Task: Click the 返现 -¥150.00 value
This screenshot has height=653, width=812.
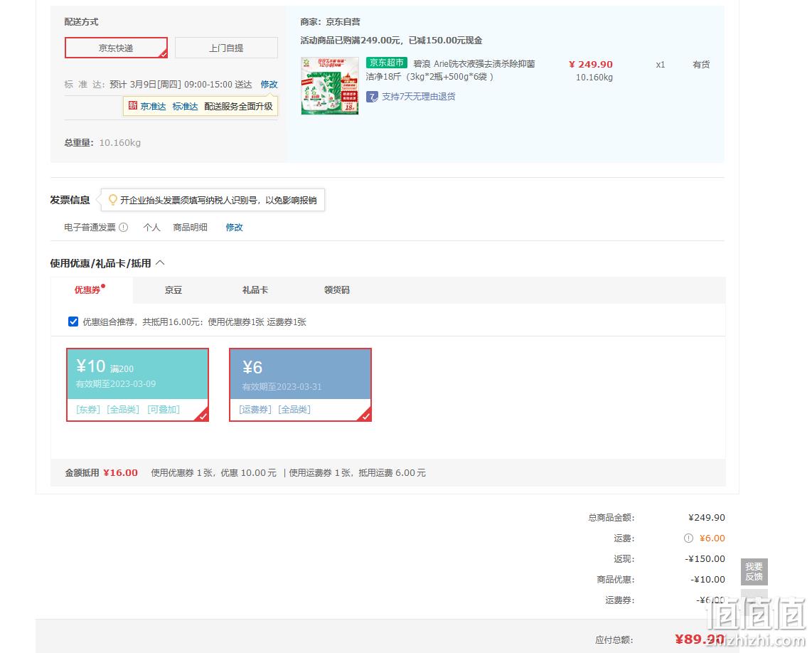Action: tap(705, 558)
